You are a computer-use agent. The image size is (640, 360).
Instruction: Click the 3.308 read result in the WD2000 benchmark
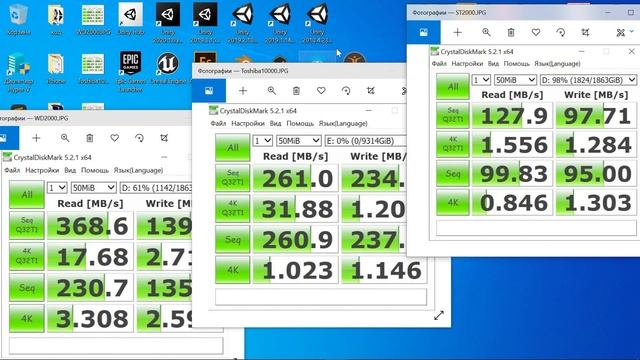click(90, 318)
